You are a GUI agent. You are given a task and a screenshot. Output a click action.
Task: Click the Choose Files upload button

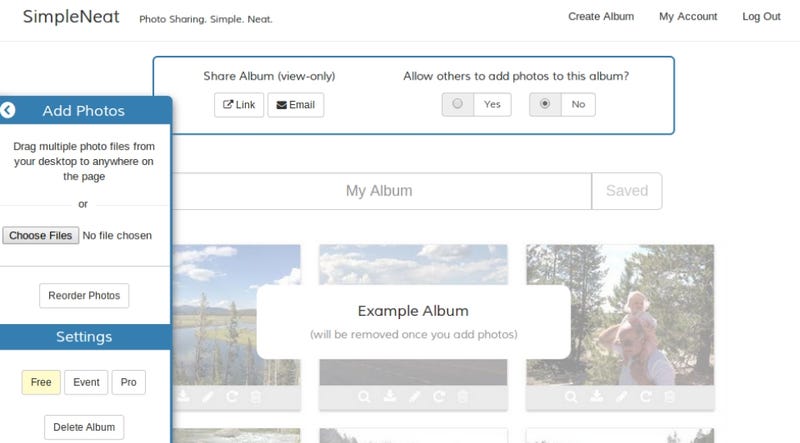(x=41, y=235)
